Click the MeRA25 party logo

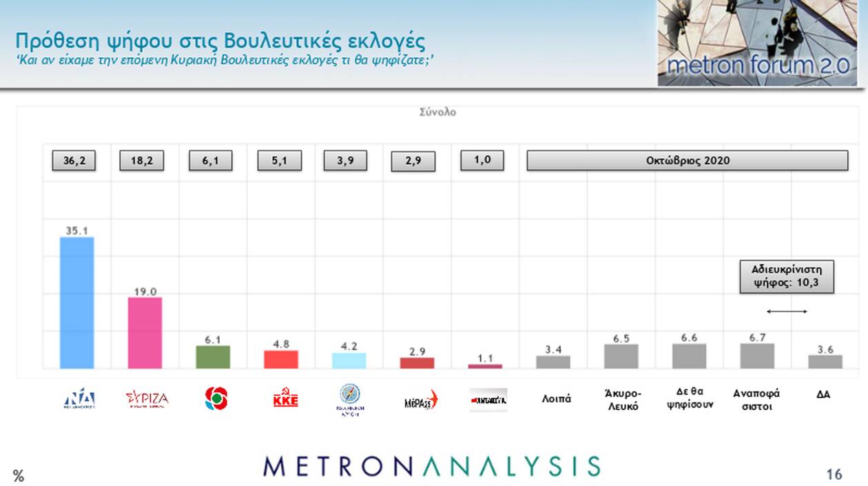click(420, 399)
